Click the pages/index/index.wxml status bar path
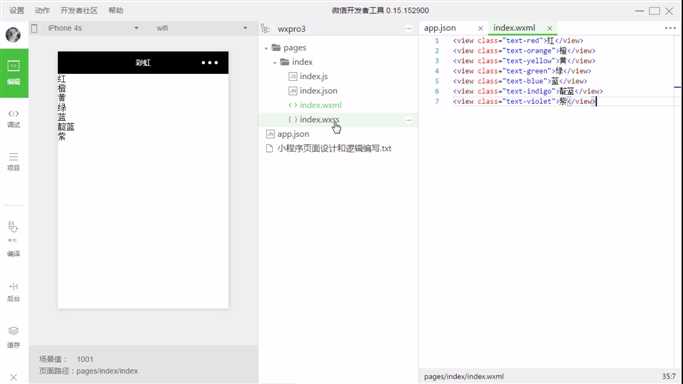 464,377
